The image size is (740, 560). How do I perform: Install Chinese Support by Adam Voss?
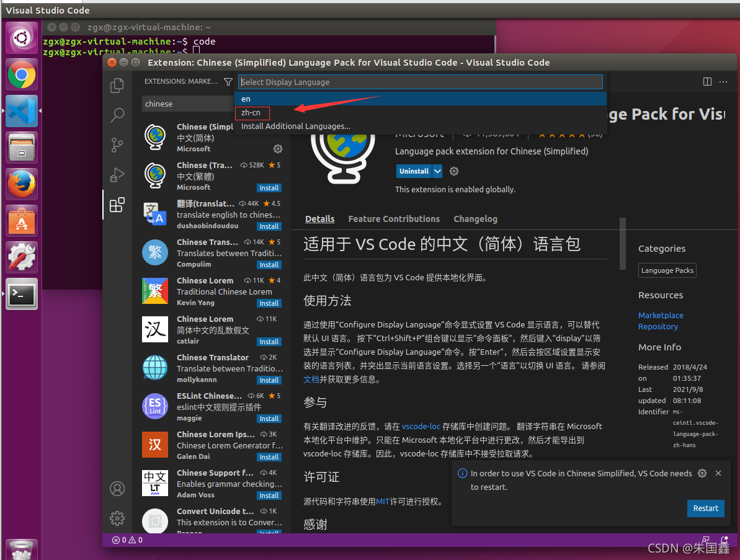coord(269,496)
